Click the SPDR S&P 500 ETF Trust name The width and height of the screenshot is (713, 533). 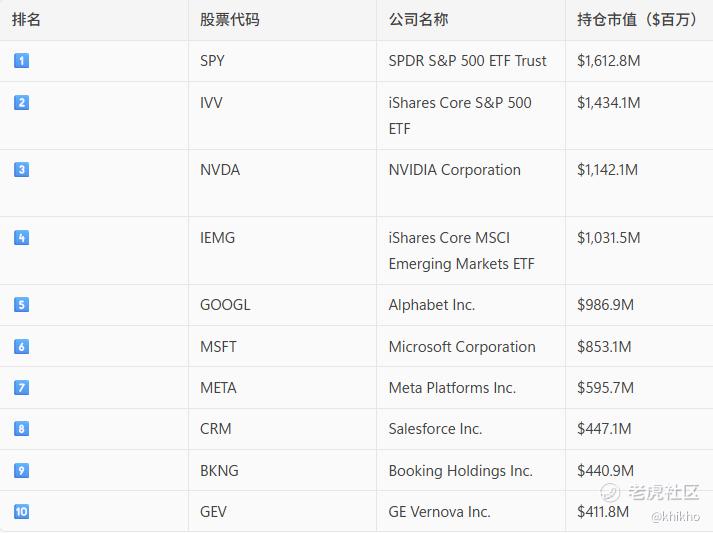pyautogui.click(x=467, y=61)
